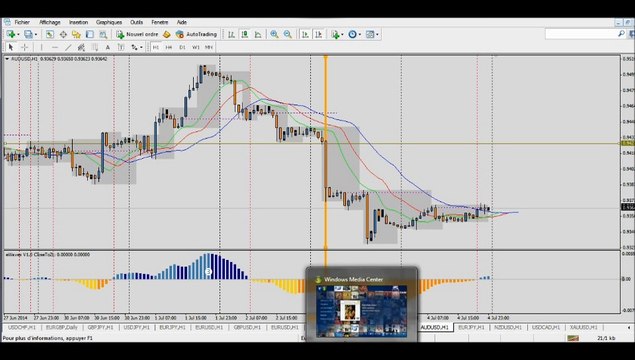Open the Aide menu
The width and height of the screenshot is (635, 360).
click(x=182, y=22)
